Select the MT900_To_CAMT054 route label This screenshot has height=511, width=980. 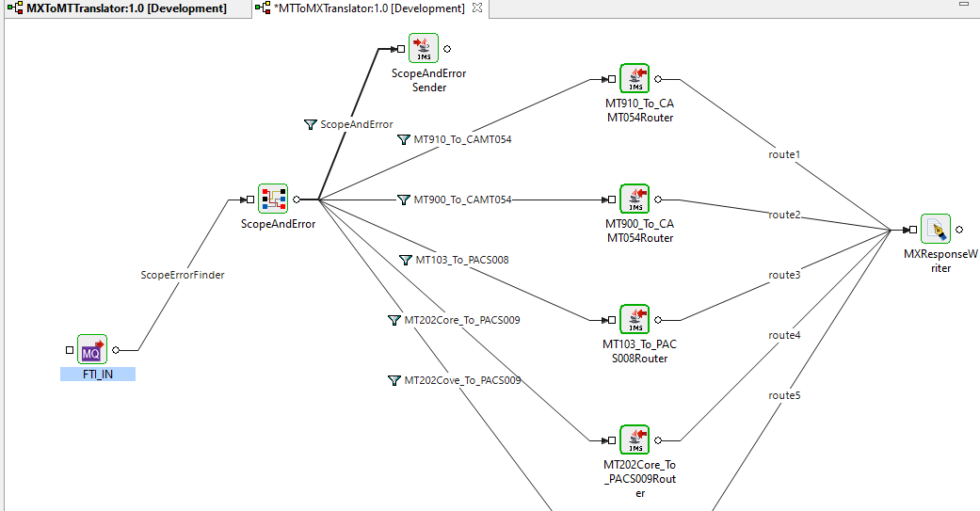point(462,200)
